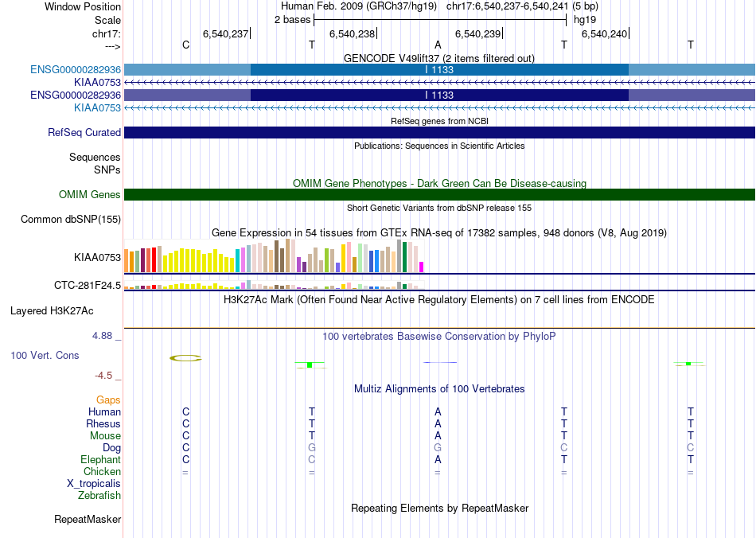Click the I 1133 codon in light blue transcript
This screenshot has width=756, height=538.
439,69
